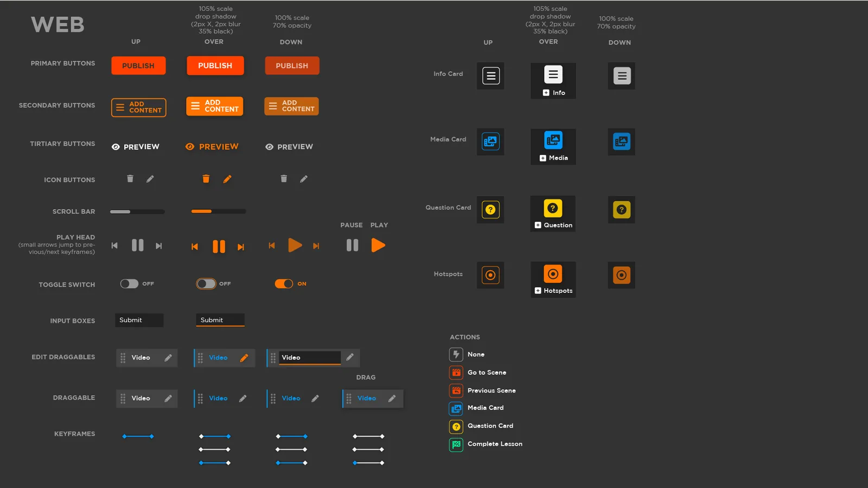Click the Hotspots card with plus label
Viewport: 868px width, 488px height.
point(553,280)
